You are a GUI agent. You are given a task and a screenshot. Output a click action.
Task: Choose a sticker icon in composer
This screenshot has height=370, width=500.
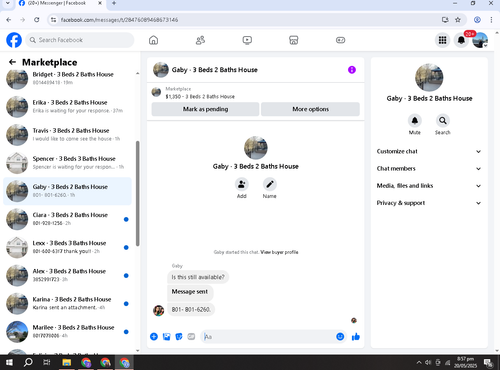point(179,337)
